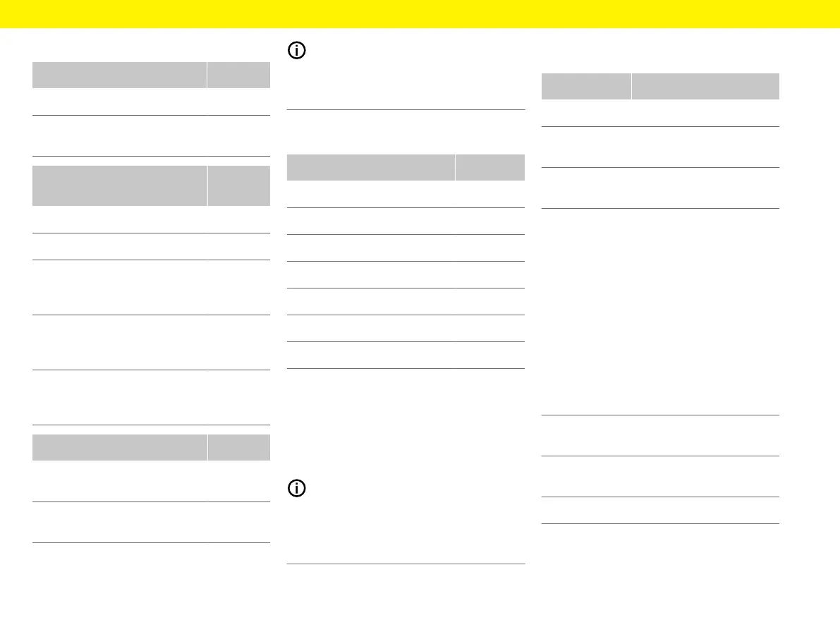Select the narrower left gray header cell, right column table
This screenshot has width=840, height=620.
coord(585,86)
